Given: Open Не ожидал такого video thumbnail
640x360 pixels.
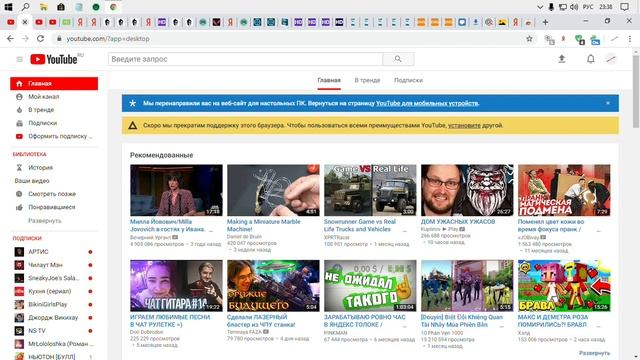Looking at the screenshot, I should point(370,286).
